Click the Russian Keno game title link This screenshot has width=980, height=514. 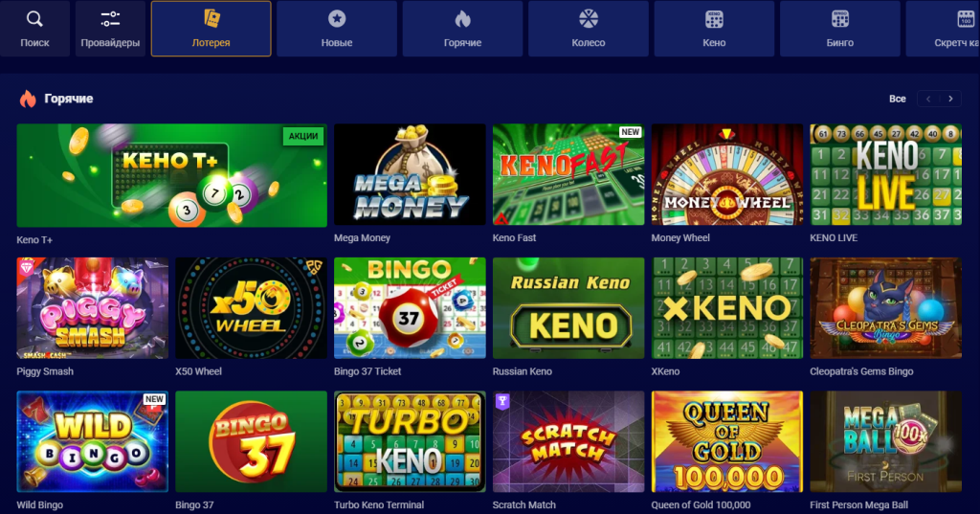pyautogui.click(x=522, y=371)
